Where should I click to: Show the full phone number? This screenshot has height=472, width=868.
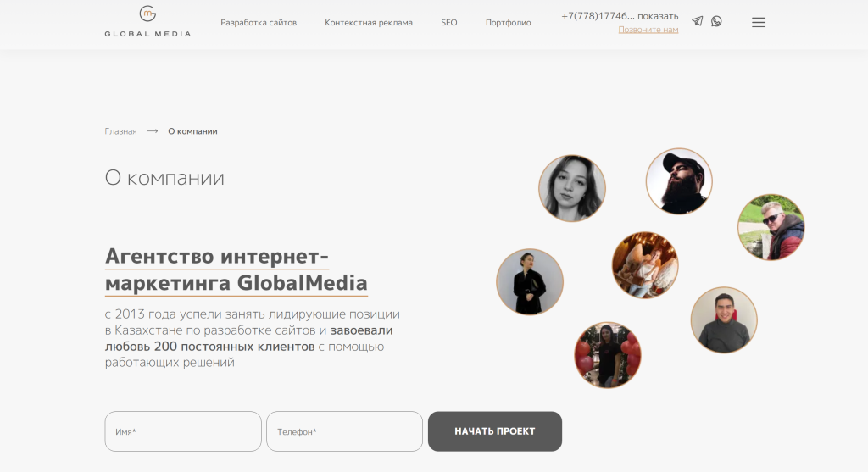pyautogui.click(x=658, y=16)
